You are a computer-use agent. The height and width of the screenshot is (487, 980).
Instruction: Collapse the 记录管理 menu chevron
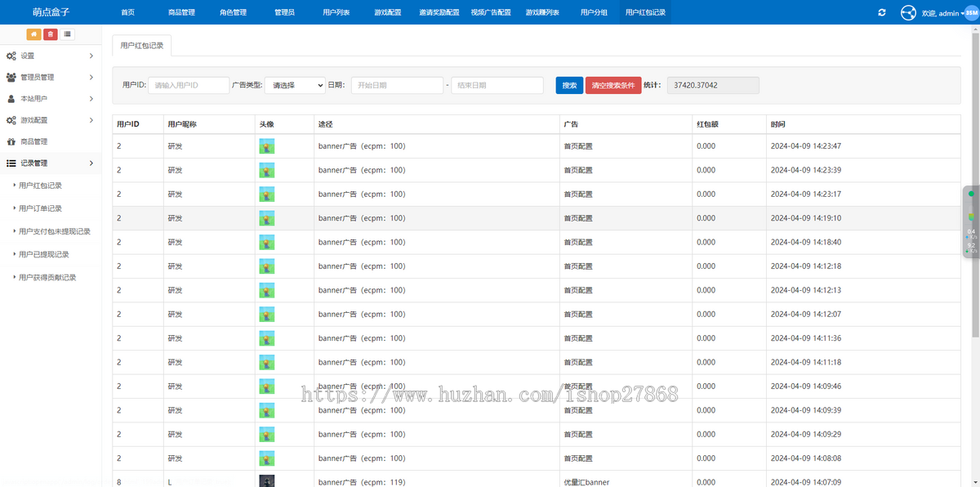pyautogui.click(x=91, y=163)
